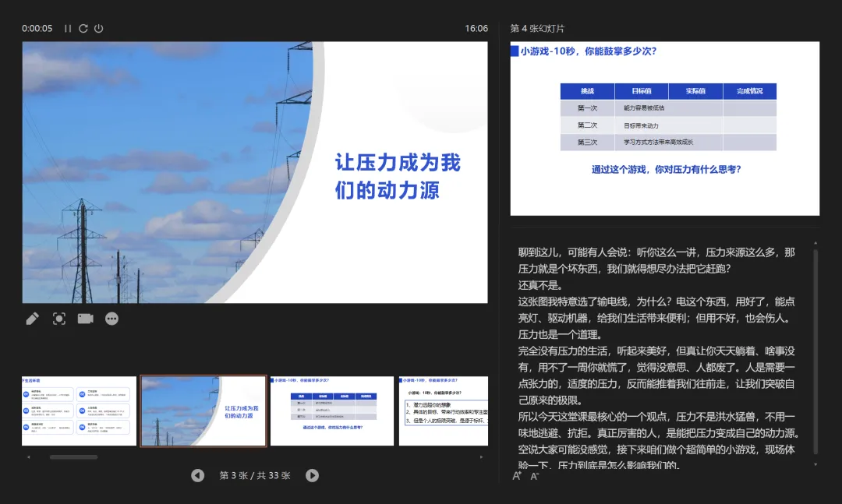Advance to the next slide arrow
Image resolution: width=842 pixels, height=504 pixels.
[x=312, y=475]
